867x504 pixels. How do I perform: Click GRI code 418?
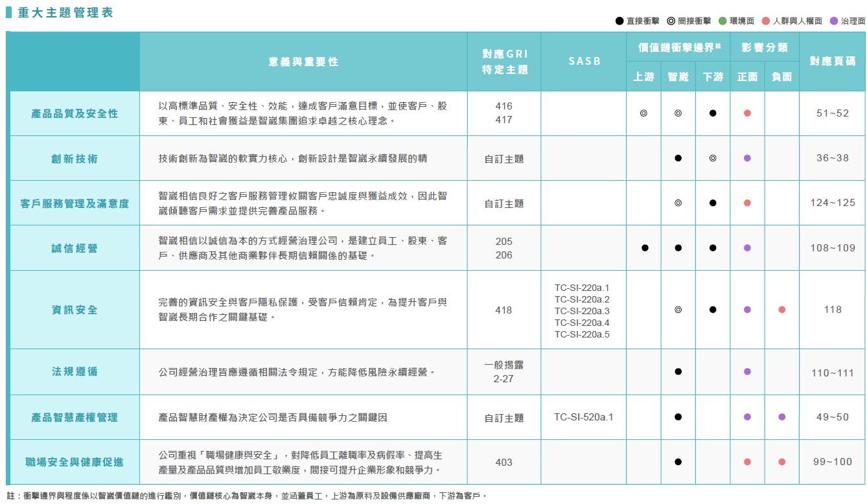point(503,310)
